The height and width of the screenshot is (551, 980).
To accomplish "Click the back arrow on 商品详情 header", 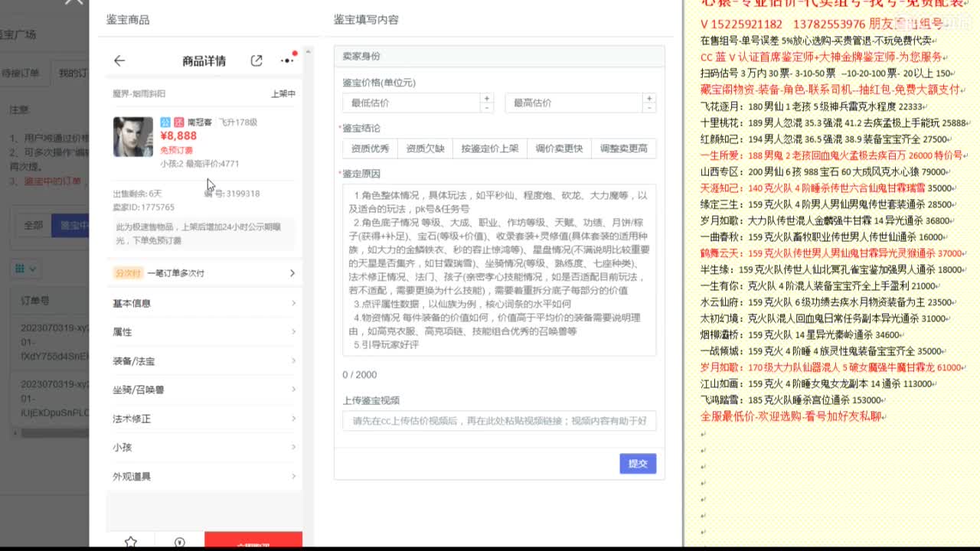I will 120,60.
